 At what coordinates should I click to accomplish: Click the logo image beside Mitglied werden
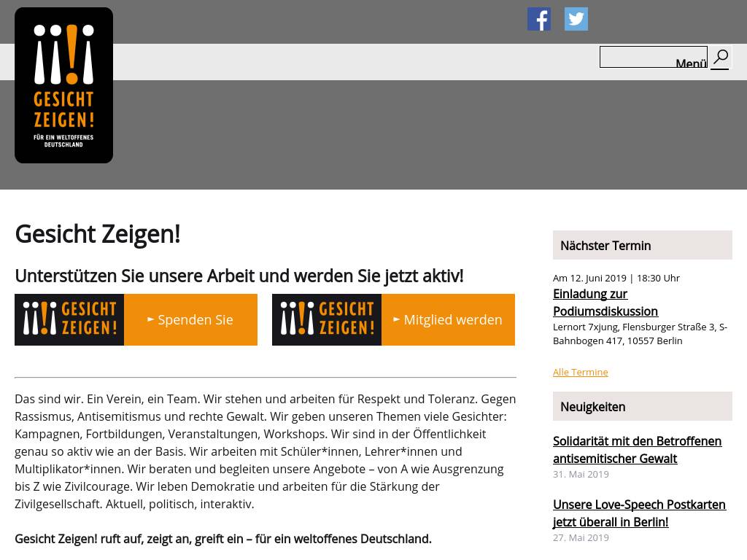(327, 319)
